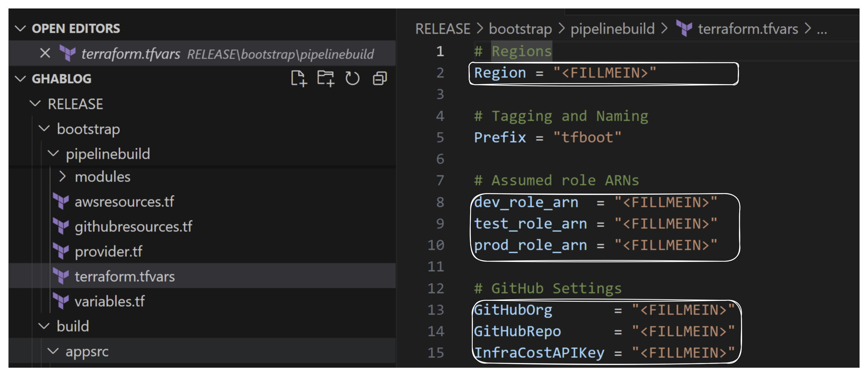This screenshot has width=868, height=376.
Task: Click the Terraform icon next to awsresources.tf
Action: click(62, 202)
